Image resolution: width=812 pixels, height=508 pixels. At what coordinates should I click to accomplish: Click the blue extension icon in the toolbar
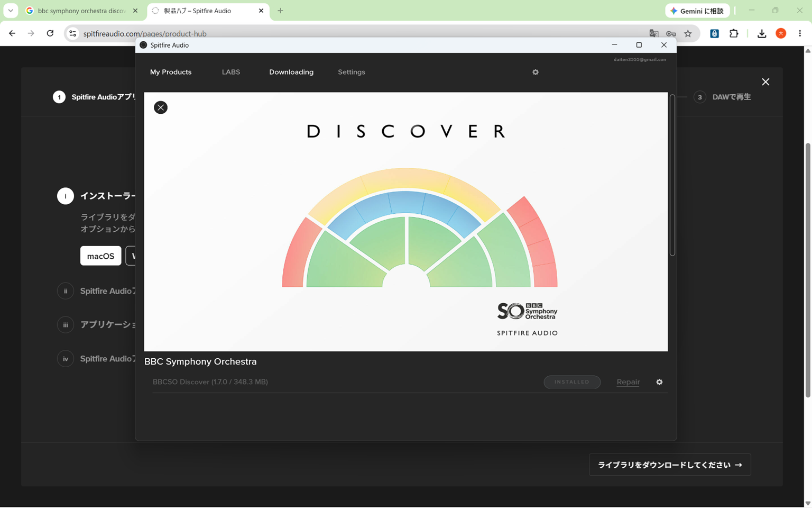coord(714,33)
